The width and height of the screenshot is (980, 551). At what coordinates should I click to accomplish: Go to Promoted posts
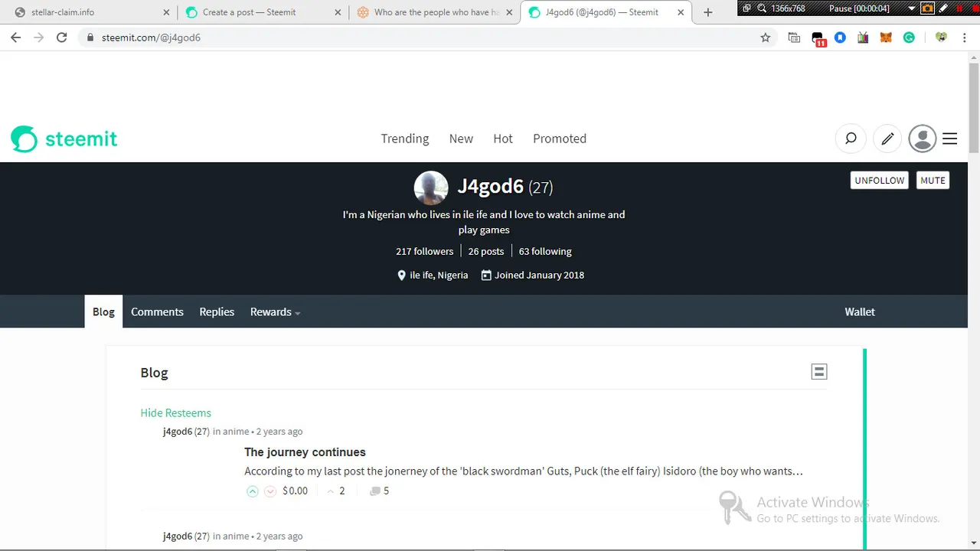[560, 139]
